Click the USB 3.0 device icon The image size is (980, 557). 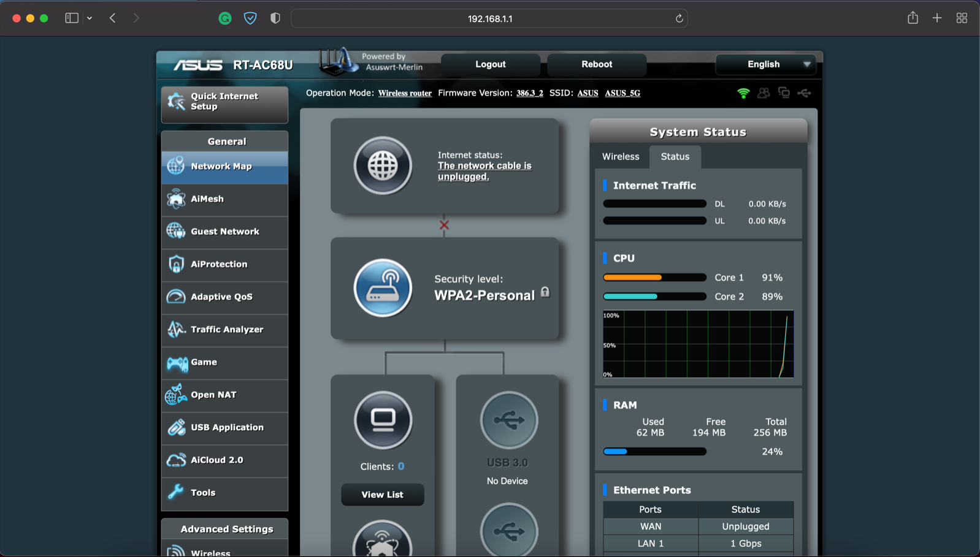pos(508,420)
